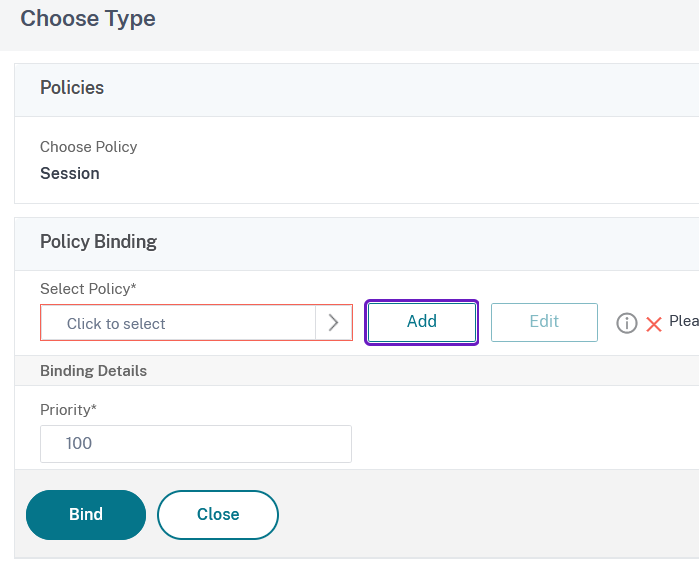This screenshot has width=699, height=578.
Task: Click the red X error icon
Action: [x=654, y=323]
